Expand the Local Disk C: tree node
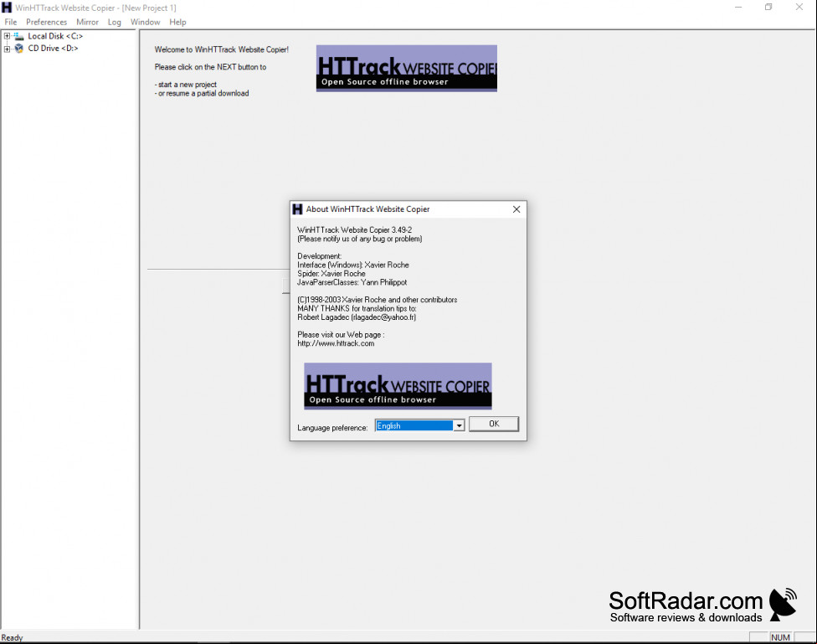This screenshot has width=817, height=644. point(7,36)
